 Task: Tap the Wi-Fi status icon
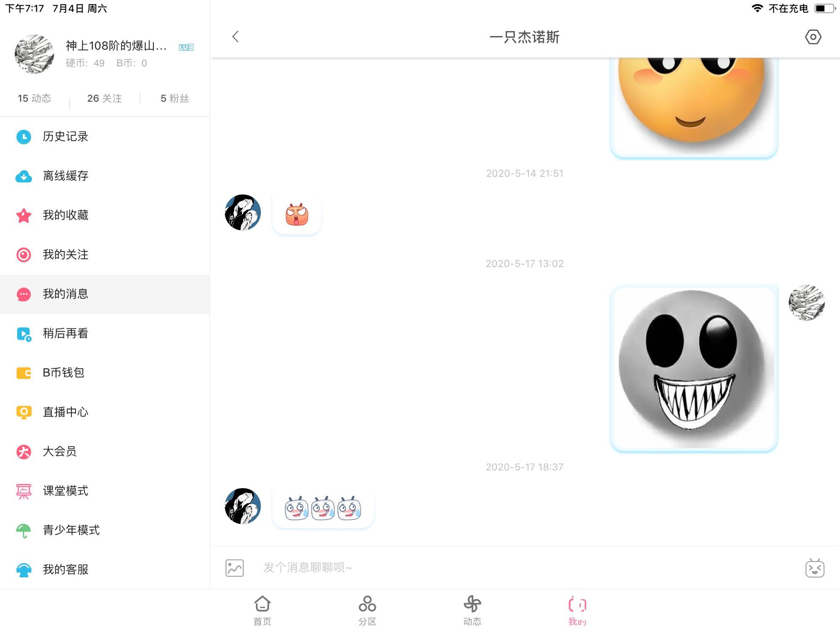coord(757,8)
